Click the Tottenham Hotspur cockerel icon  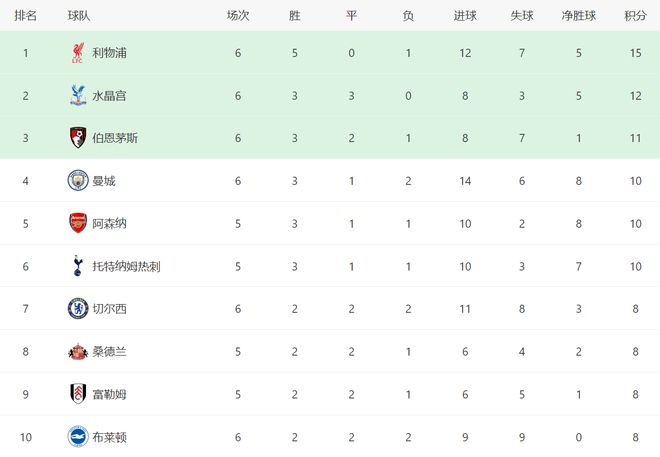click(78, 265)
